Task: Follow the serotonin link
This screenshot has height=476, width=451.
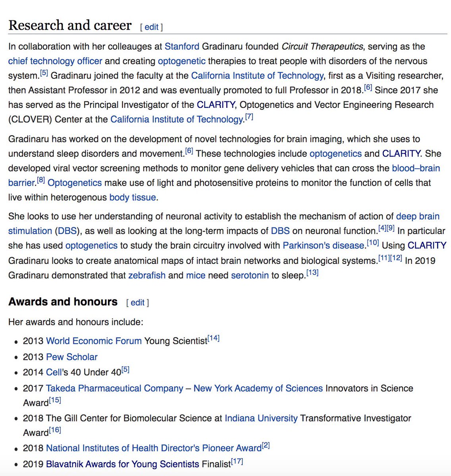Action: [250, 275]
